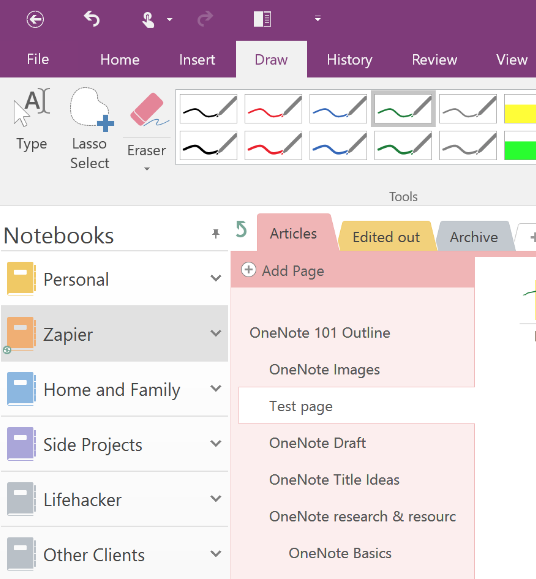Viewport: 536px width, 579px height.
Task: Click the greyed Redo arrow icon
Action: pyautogui.click(x=205, y=19)
